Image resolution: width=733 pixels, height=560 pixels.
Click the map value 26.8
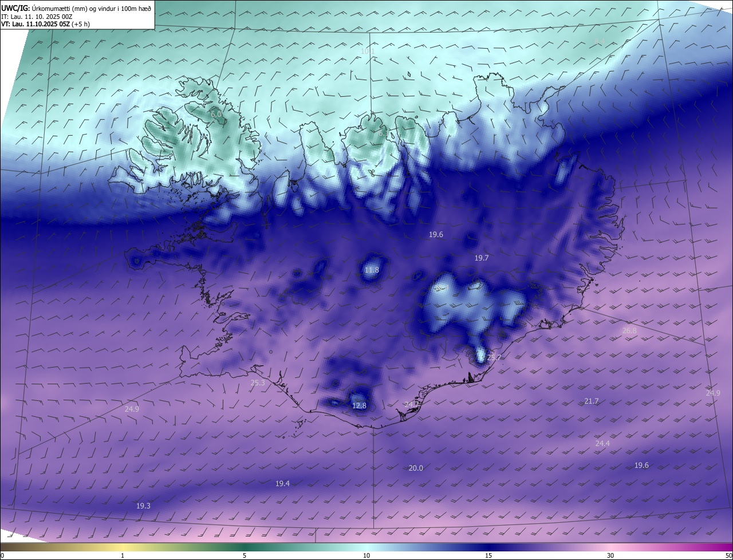(629, 331)
